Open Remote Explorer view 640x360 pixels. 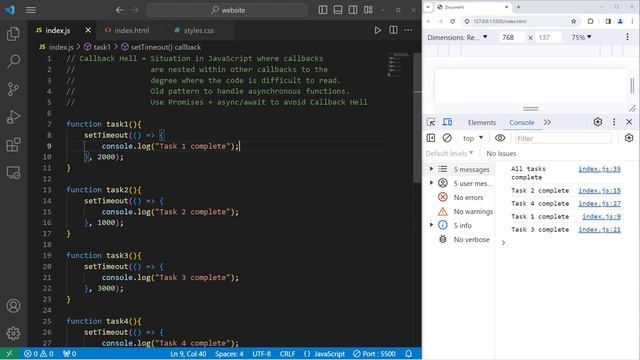13,173
